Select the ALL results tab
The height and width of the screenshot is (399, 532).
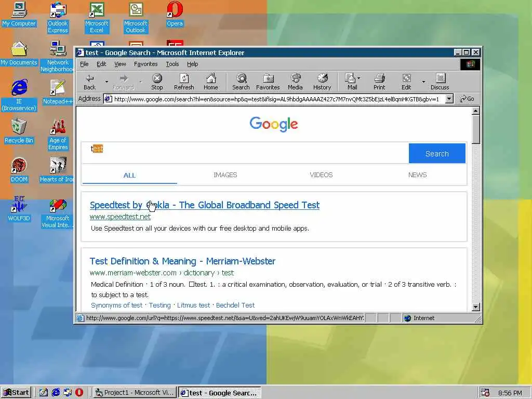(x=129, y=176)
